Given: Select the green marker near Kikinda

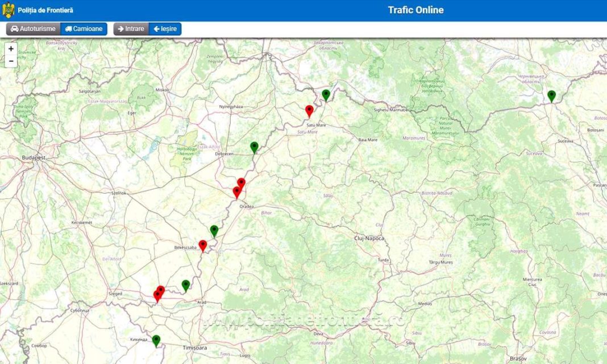Looking at the screenshot, I should [x=156, y=340].
